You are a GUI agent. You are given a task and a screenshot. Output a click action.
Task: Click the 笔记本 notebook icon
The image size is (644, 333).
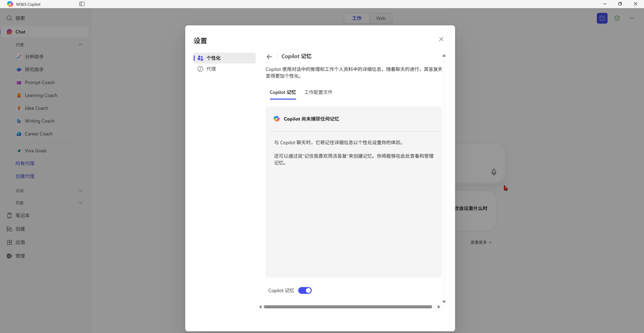coord(9,215)
